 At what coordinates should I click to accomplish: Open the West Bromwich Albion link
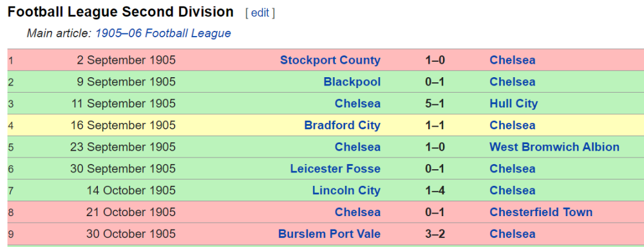554,147
